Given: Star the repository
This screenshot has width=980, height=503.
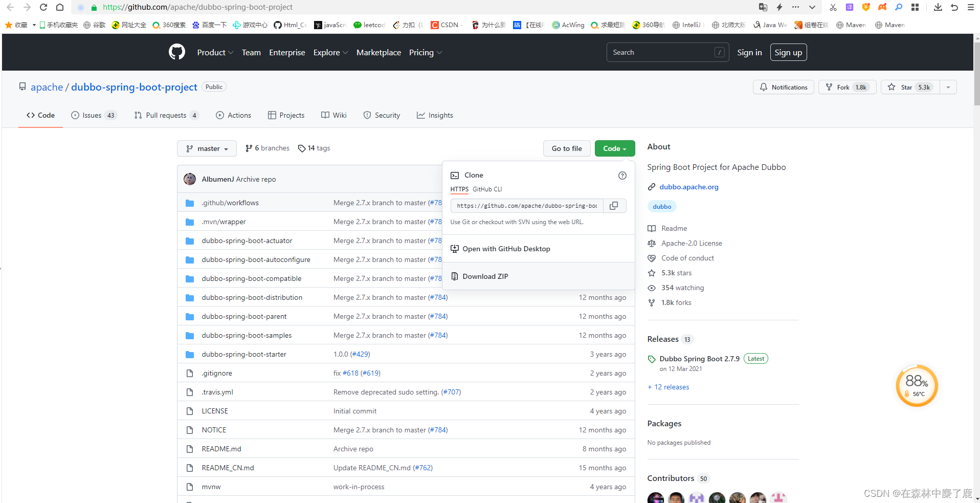Looking at the screenshot, I should [910, 88].
